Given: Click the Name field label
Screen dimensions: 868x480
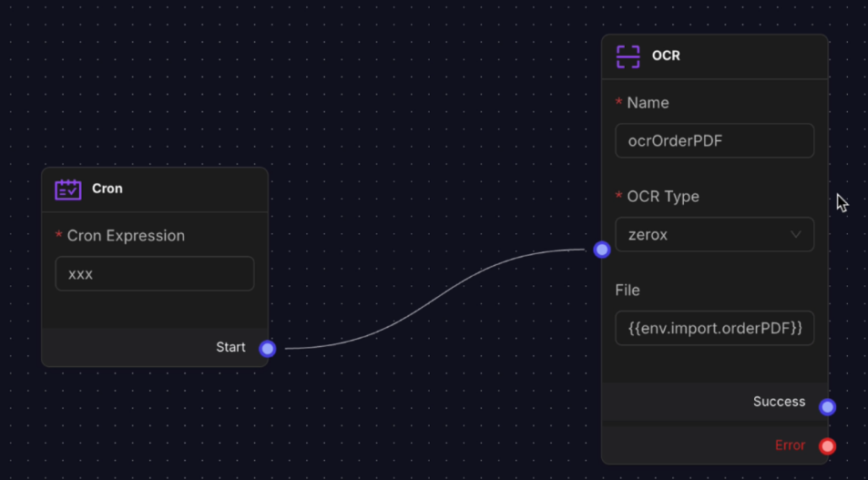Looking at the screenshot, I should 648,103.
